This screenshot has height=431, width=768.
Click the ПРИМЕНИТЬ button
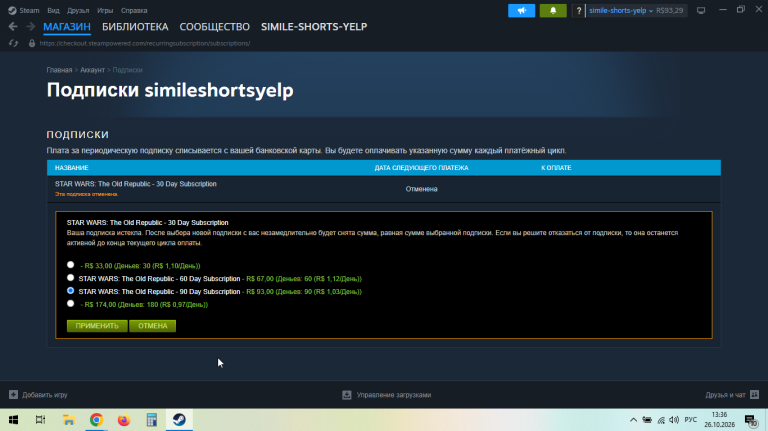point(97,326)
